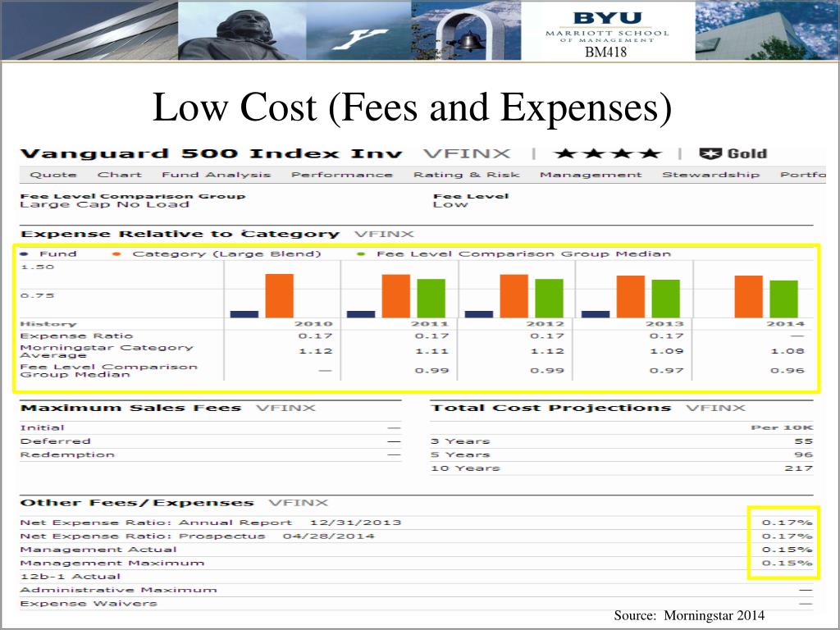The image size is (840, 630).
Task: Click the green median bar for 2014
Action: [783, 299]
